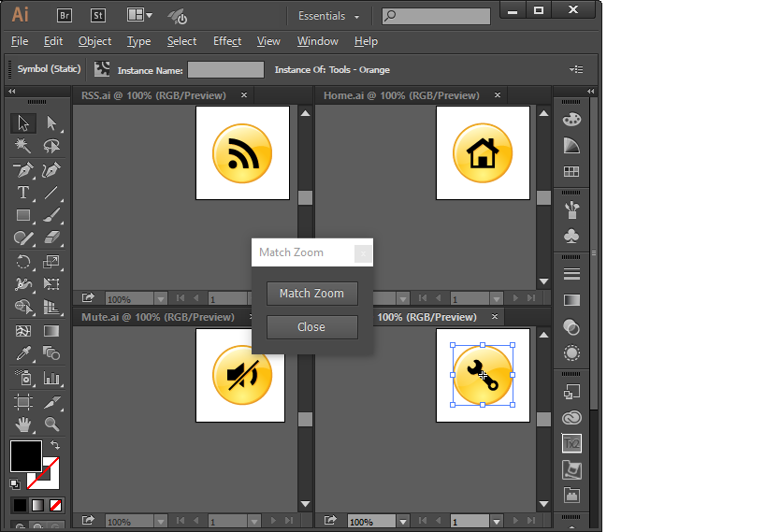766x532 pixels.
Task: Open the Bridge (Br) button
Action: coord(65,16)
